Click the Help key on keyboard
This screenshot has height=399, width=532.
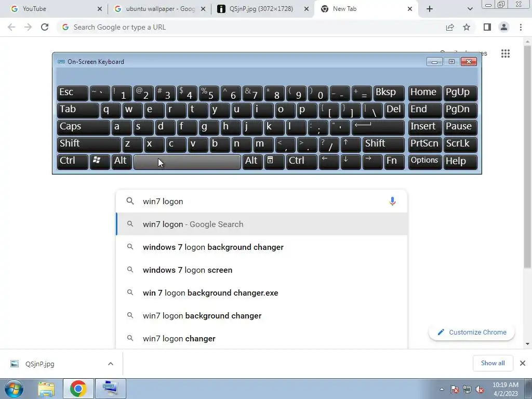click(x=460, y=162)
